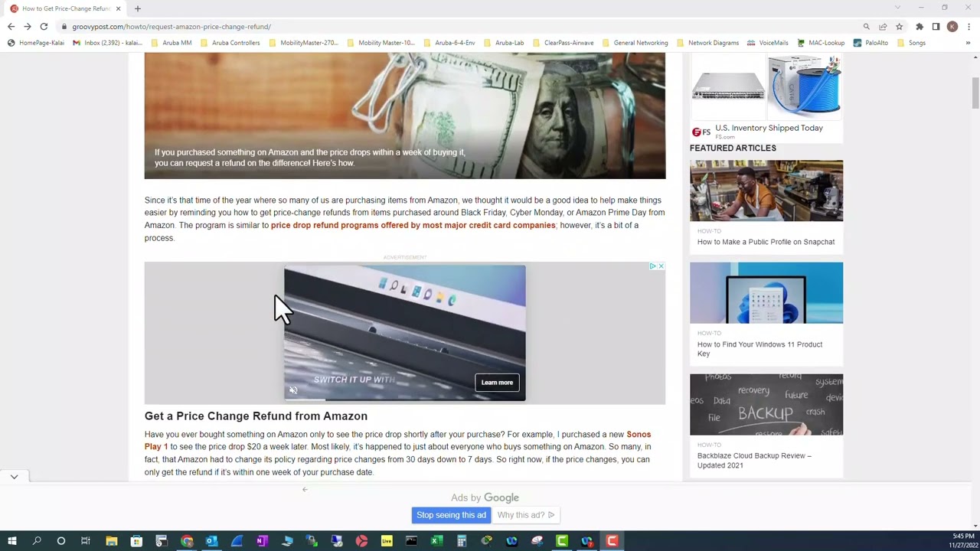Open the Backblaze backup article thumbnail

tap(766, 405)
